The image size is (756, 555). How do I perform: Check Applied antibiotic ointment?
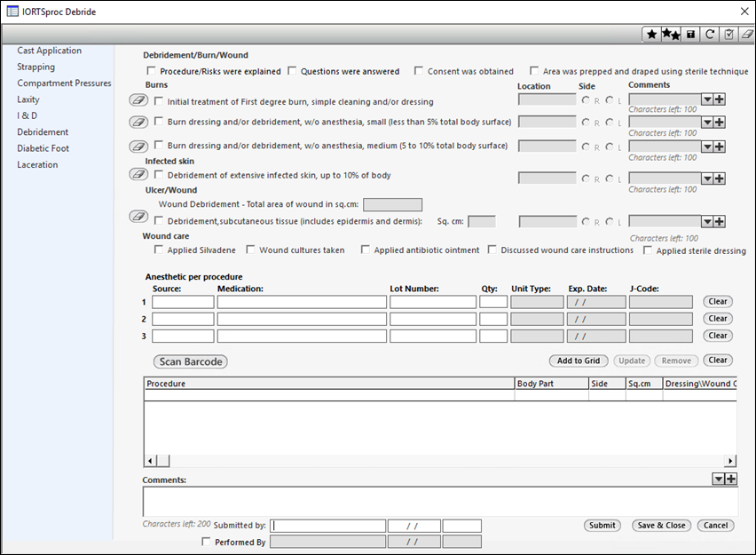click(365, 250)
